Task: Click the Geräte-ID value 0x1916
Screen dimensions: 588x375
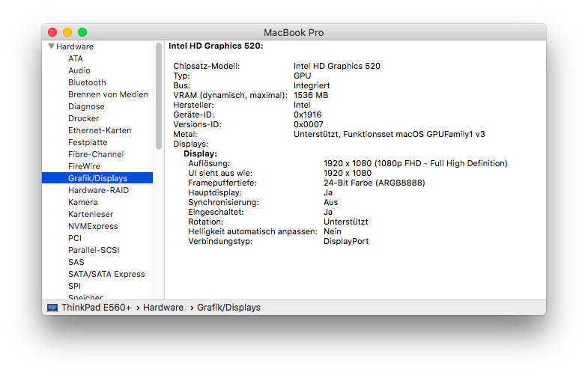Action: [x=308, y=115]
